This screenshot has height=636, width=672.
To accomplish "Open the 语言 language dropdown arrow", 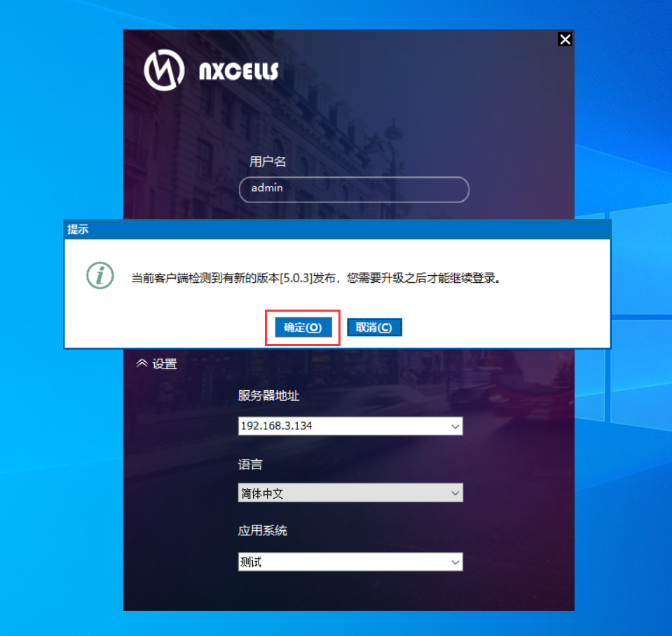I will click(x=455, y=493).
